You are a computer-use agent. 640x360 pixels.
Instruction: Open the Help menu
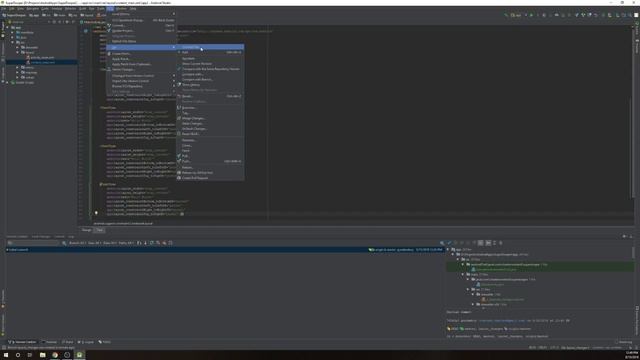[133, 9]
